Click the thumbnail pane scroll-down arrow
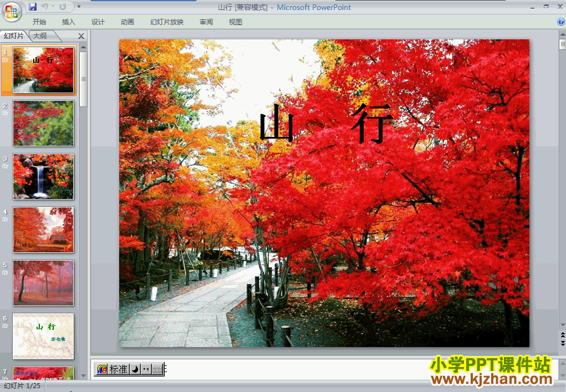This screenshot has height=392, width=566. [x=83, y=376]
